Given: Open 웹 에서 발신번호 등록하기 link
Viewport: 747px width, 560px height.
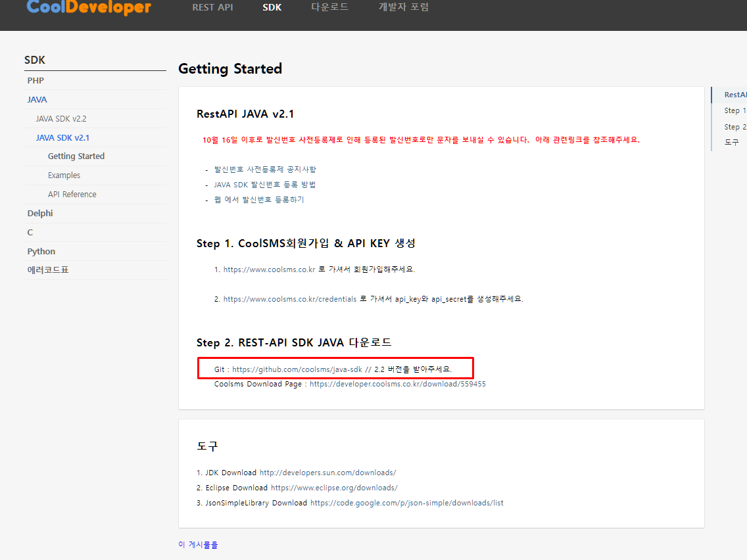Looking at the screenshot, I should 258,200.
